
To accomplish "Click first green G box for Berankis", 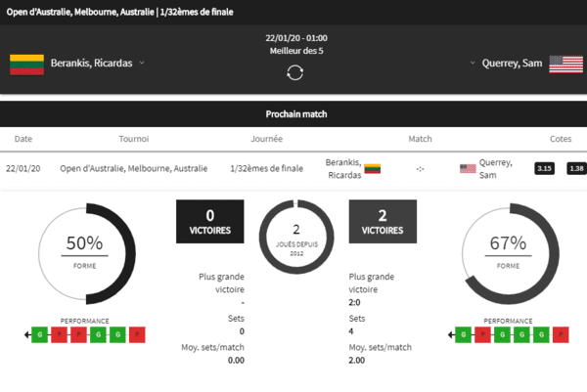I will tap(40, 334).
